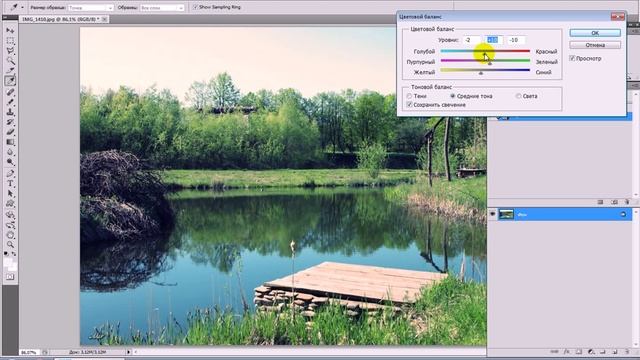Open layer styles fx menu
This screenshot has height=360, width=640.
click(567, 351)
